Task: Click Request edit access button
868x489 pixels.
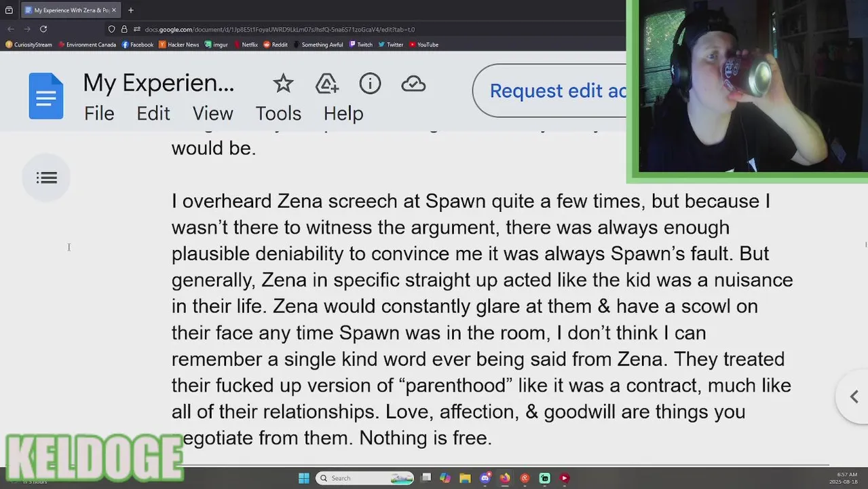Action: tap(549, 91)
